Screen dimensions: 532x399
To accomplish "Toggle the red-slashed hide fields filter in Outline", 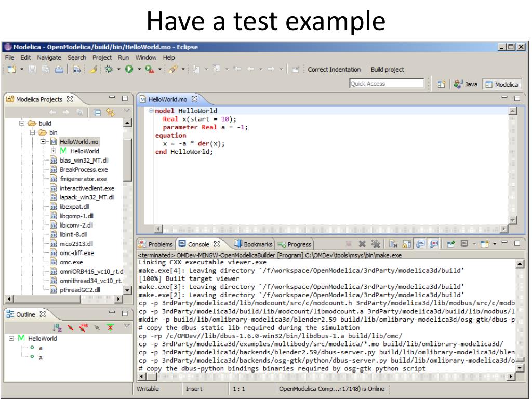I will click(x=70, y=327).
